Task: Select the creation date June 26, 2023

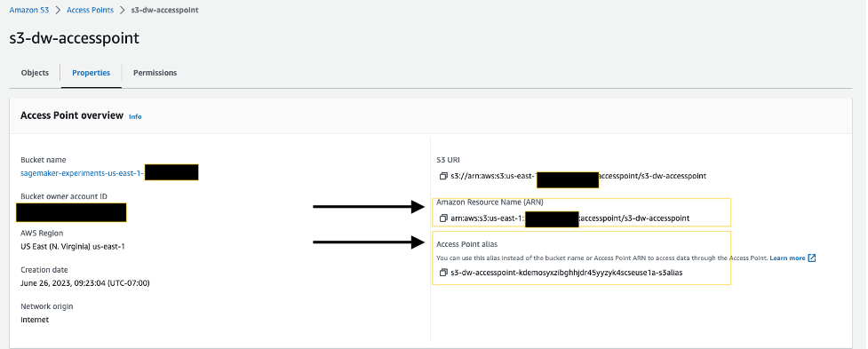Action: [x=84, y=283]
